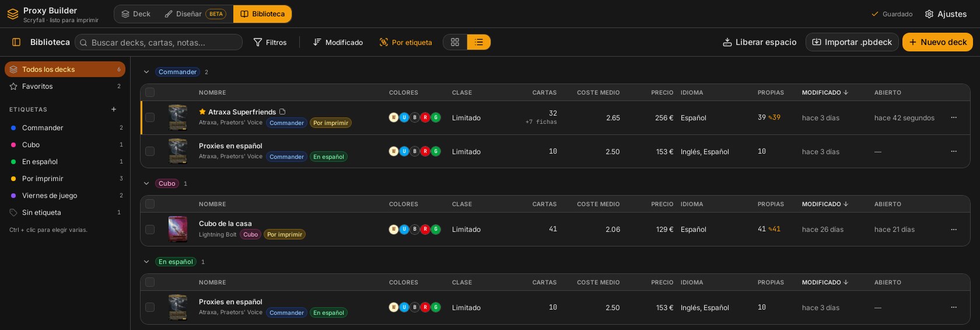This screenshot has width=980, height=330.
Task: Select Favoritos in sidebar
Action: pos(65,86)
